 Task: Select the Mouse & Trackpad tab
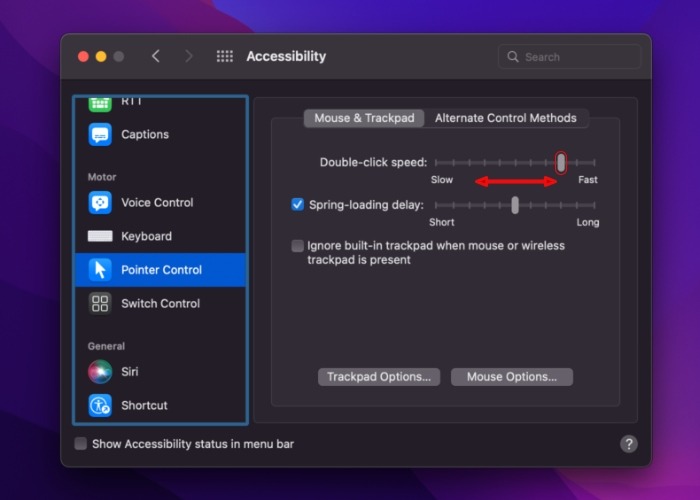click(364, 118)
